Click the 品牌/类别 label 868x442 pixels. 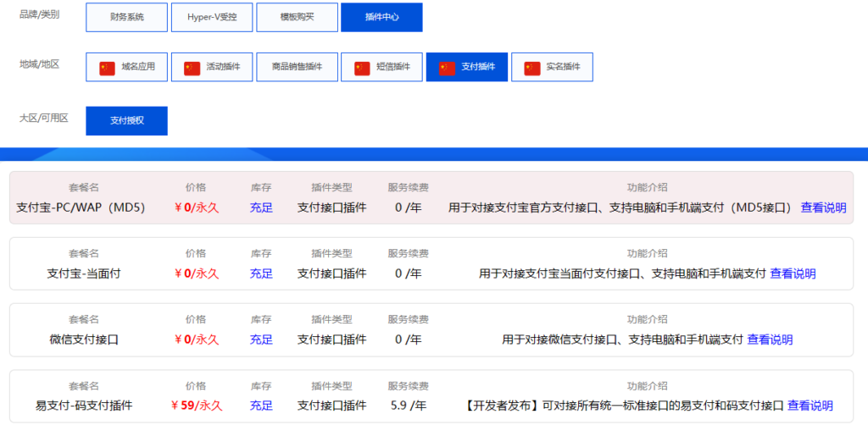[39, 14]
